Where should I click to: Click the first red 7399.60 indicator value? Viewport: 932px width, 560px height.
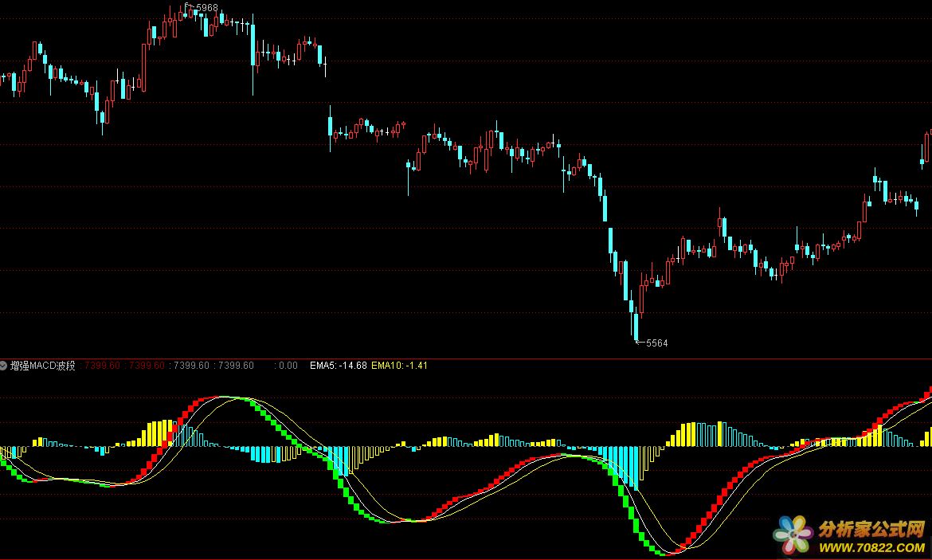(102, 366)
